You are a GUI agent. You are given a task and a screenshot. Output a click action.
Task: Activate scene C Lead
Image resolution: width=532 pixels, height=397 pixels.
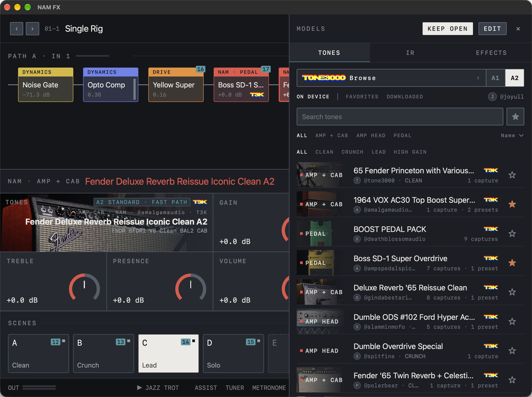click(x=168, y=353)
